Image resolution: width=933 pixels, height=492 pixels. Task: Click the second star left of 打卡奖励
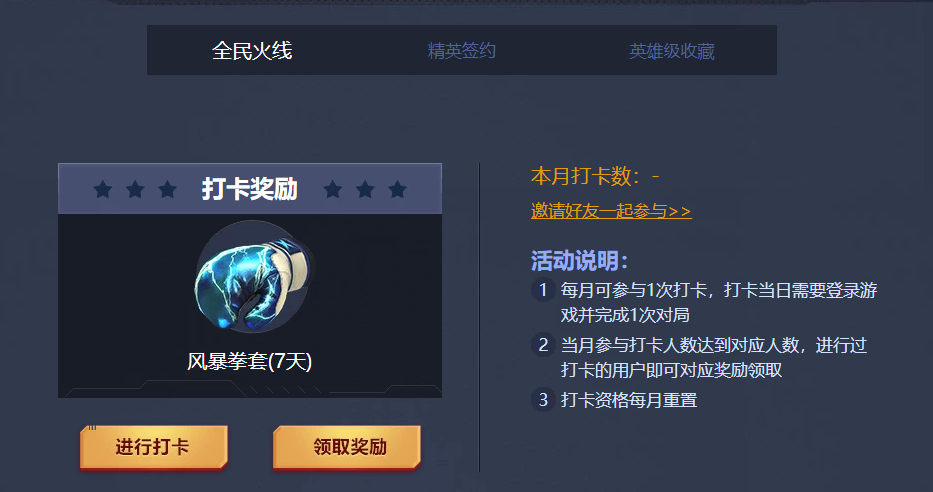click(136, 189)
